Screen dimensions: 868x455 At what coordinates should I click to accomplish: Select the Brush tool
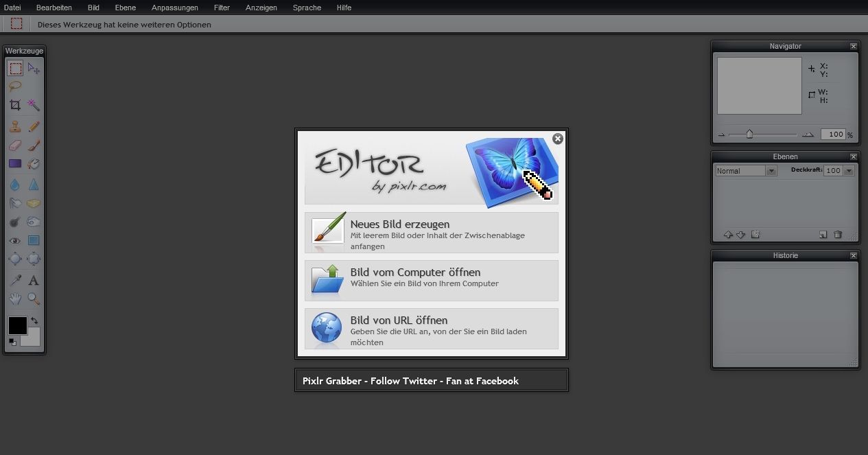[x=34, y=145]
